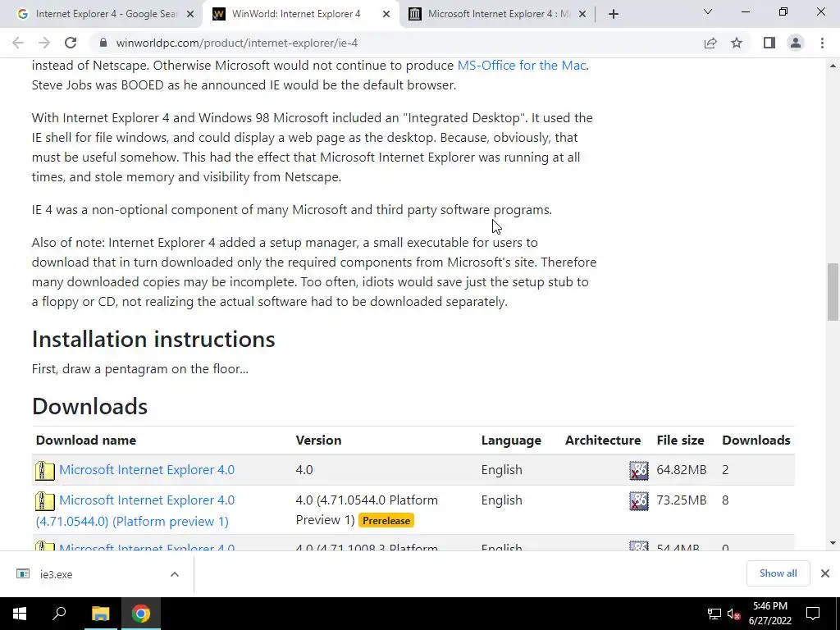Open the downloaded ie3.exe file

57,574
